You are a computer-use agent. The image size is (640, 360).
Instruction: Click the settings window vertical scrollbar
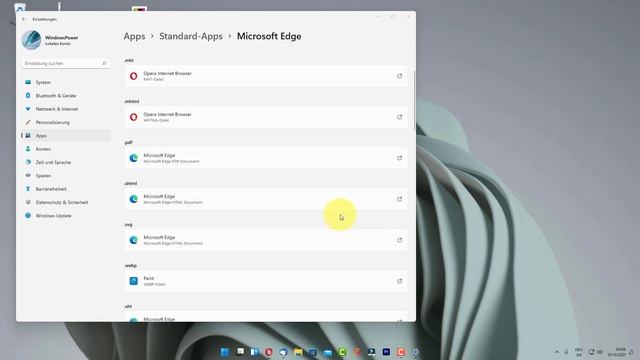click(414, 101)
